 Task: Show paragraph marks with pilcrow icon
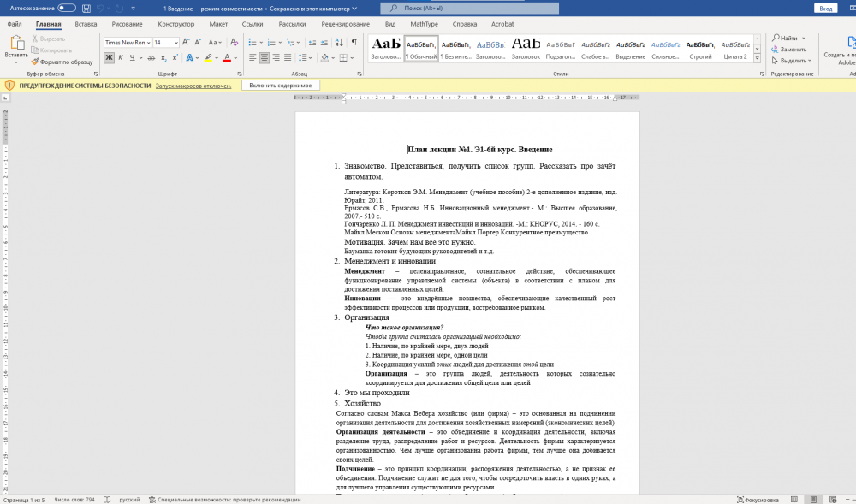click(354, 42)
